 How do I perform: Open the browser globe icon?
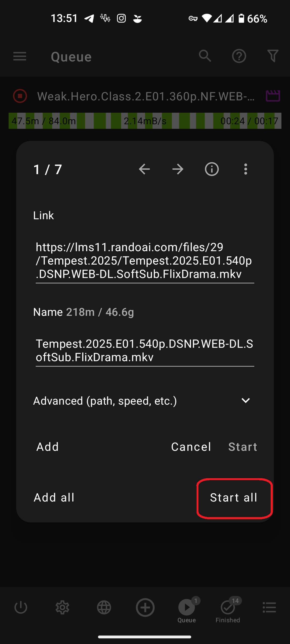click(104, 608)
